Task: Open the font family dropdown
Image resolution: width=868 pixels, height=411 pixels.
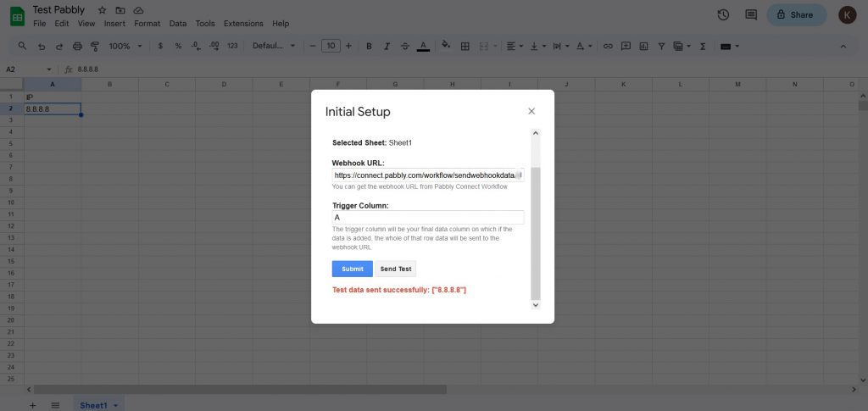Action: 275,46
